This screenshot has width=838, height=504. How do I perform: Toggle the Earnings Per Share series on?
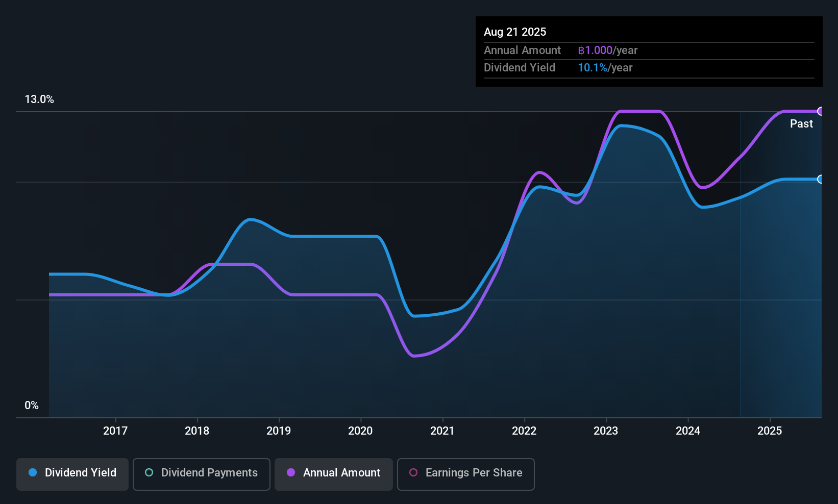465,473
